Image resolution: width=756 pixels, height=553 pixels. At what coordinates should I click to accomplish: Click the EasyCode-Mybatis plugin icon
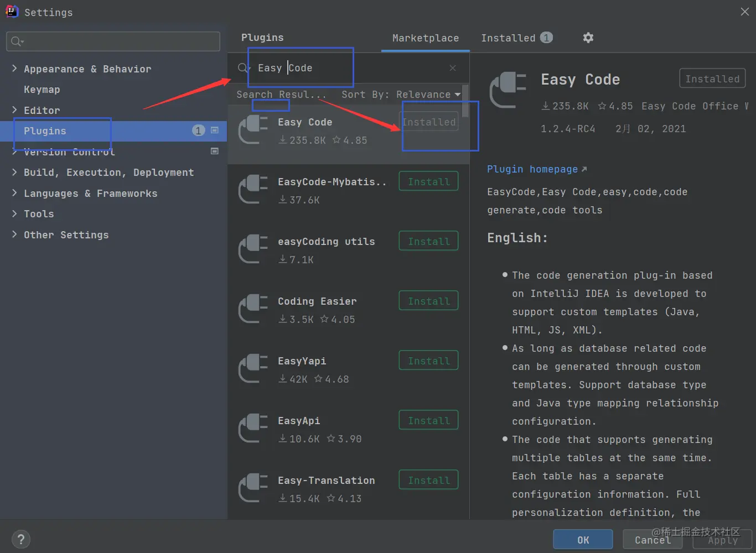[253, 190]
